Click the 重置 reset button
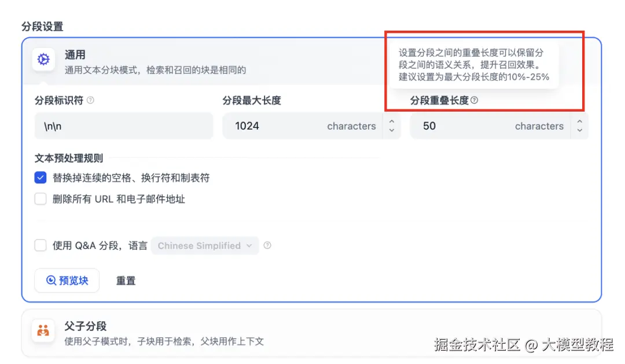 pos(126,281)
